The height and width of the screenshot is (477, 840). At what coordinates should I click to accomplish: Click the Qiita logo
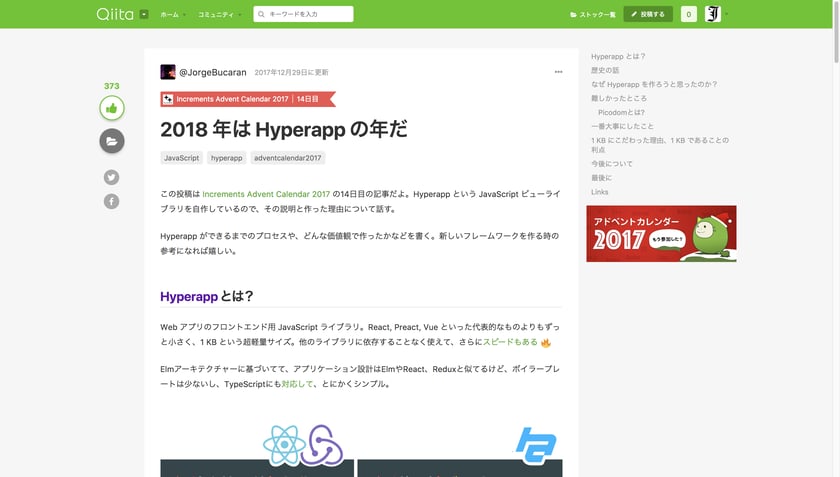pos(115,14)
